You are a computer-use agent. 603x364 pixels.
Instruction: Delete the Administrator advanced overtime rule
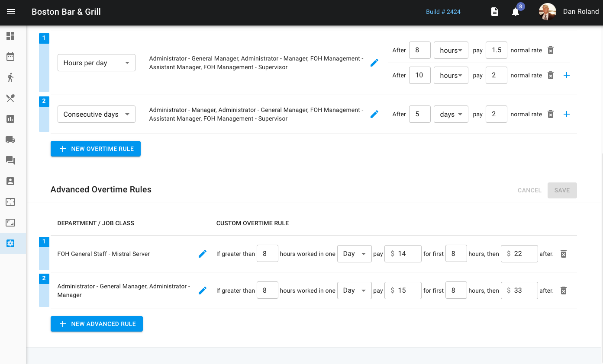point(564,291)
